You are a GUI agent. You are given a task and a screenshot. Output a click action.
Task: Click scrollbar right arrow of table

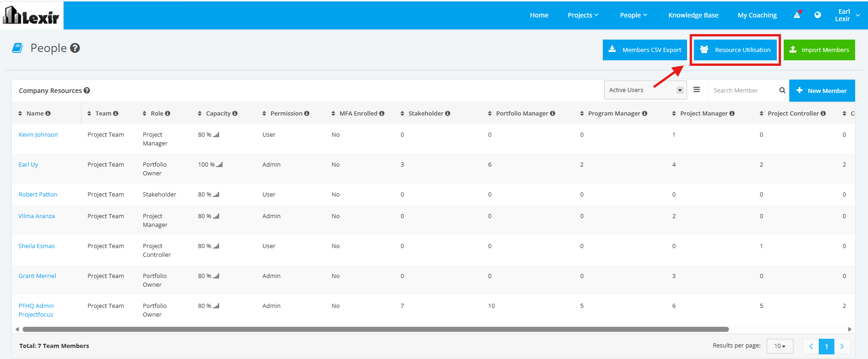pyautogui.click(x=850, y=329)
